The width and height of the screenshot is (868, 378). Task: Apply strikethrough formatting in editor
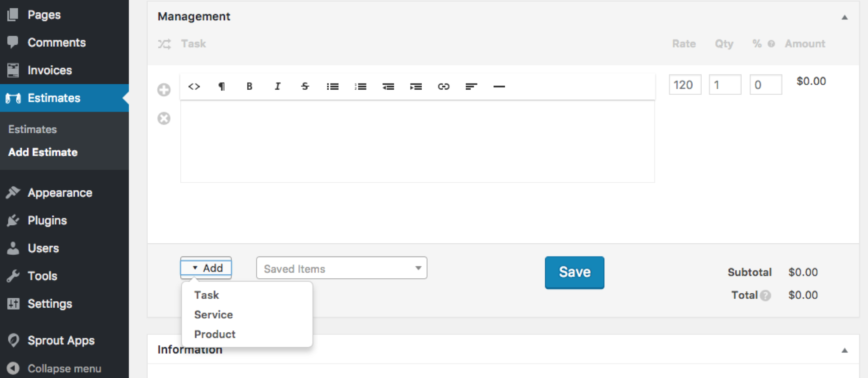click(305, 87)
